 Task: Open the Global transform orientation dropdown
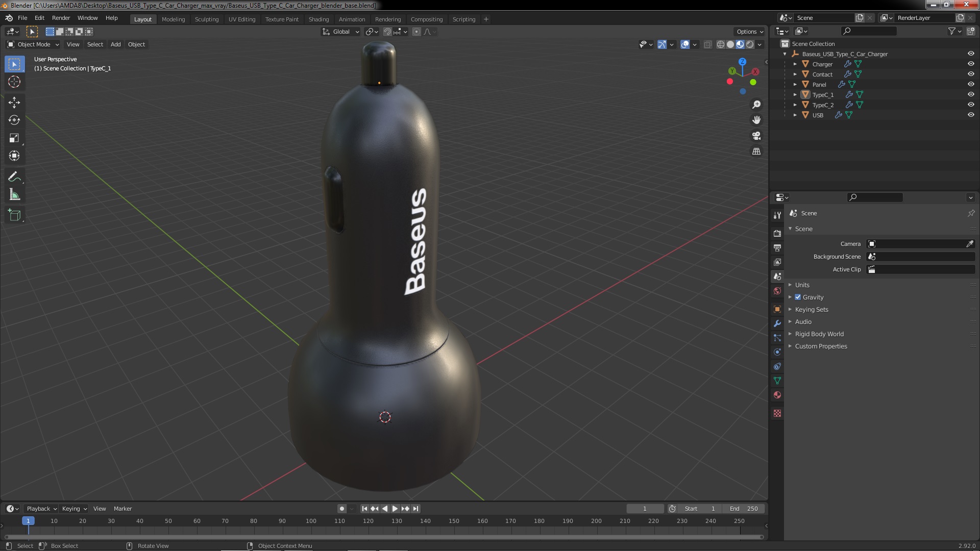pyautogui.click(x=341, y=32)
